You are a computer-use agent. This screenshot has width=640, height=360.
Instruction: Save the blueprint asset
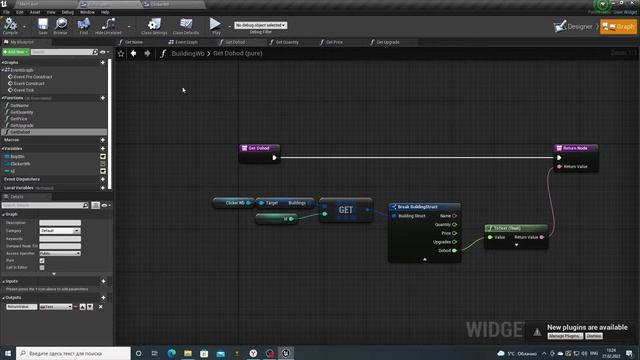(43, 26)
